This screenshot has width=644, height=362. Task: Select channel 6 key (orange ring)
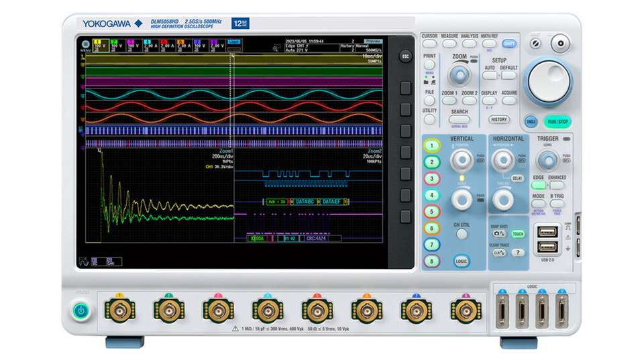(431, 228)
